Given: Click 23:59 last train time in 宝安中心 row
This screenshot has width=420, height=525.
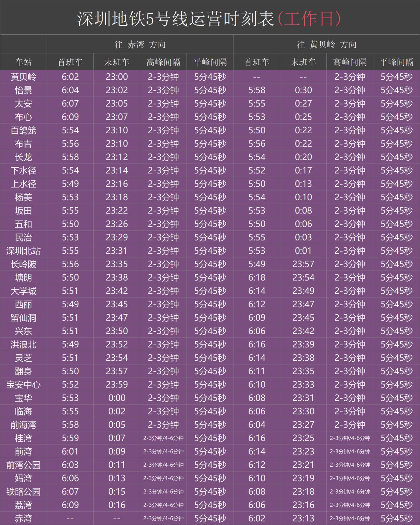Looking at the screenshot, I should click(117, 384).
